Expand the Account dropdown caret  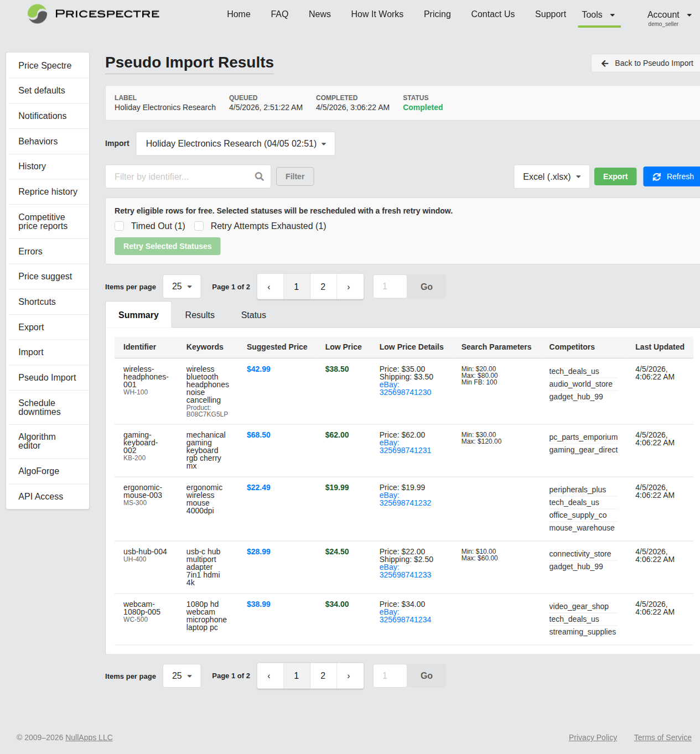688,14
